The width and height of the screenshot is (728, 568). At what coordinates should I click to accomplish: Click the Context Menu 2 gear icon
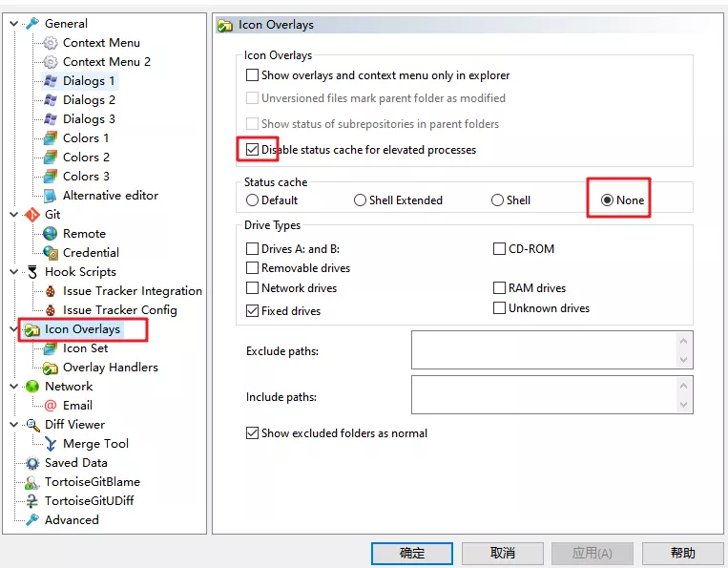51,62
